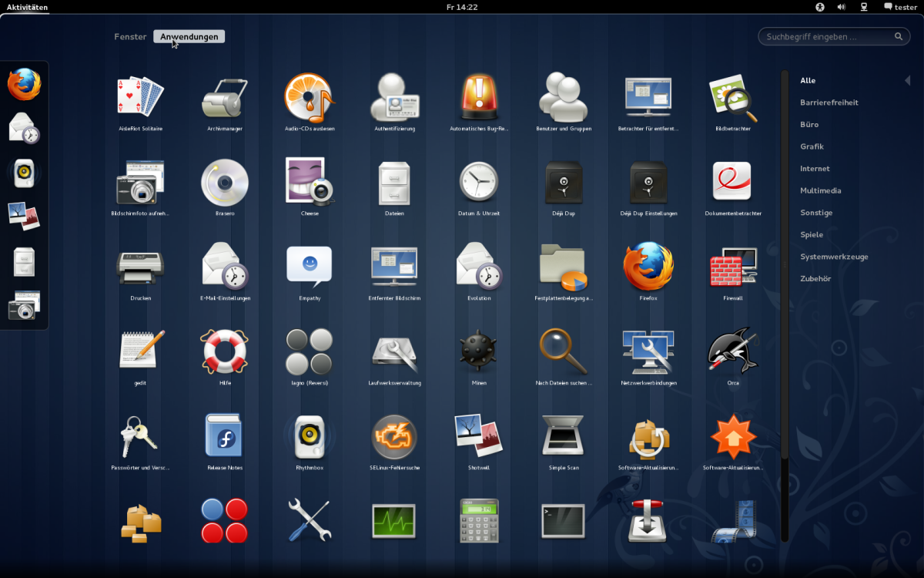Screen dimensions: 924x578
Task: Launch the Shotwell photo manager
Action: tap(479, 437)
